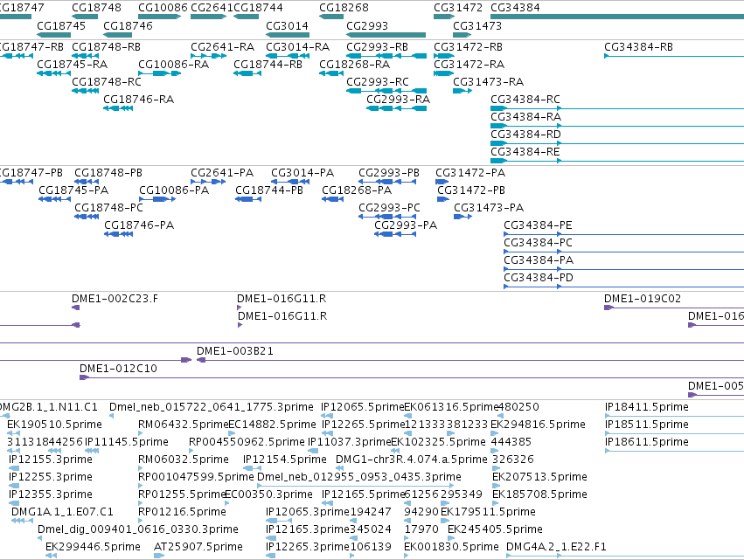
Task: Click the CG18748-PC protein label
Action: pyautogui.click(x=108, y=208)
